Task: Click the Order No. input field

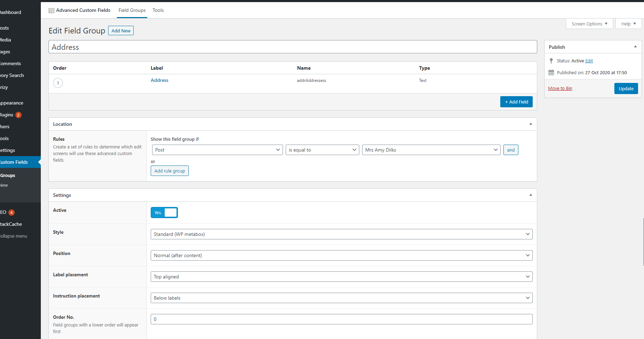Action: (342, 319)
